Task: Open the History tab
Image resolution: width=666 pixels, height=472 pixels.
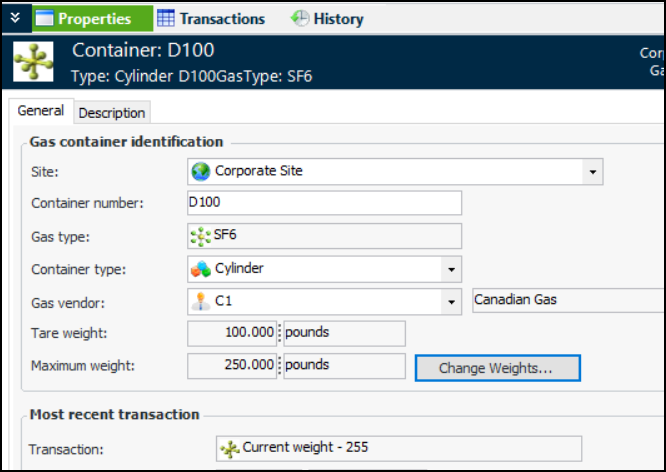Action: [x=328, y=18]
